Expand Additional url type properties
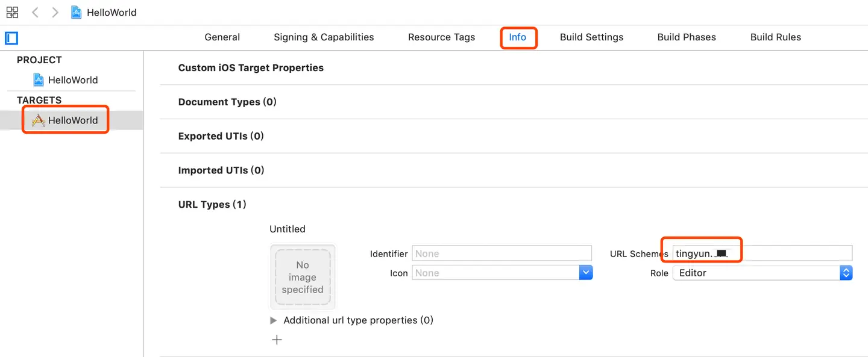 [x=274, y=320]
